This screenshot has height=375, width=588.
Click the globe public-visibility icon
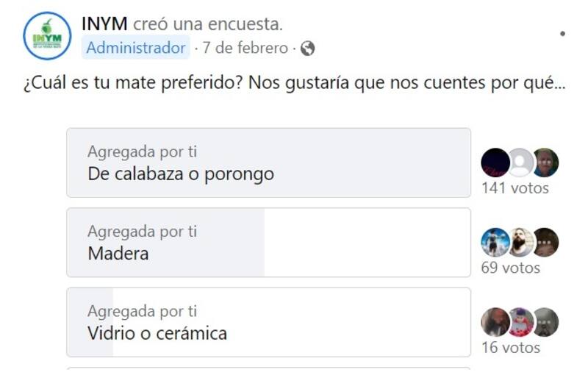[x=308, y=49]
